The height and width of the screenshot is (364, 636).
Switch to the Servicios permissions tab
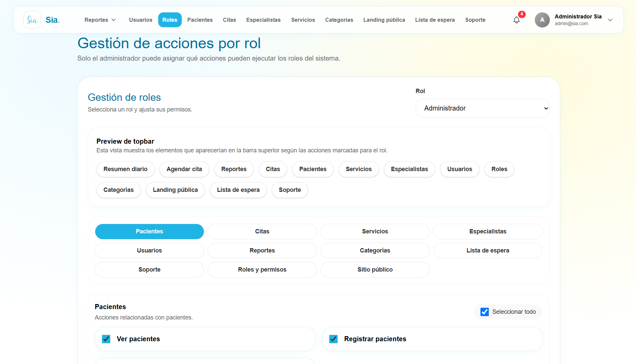point(375,231)
